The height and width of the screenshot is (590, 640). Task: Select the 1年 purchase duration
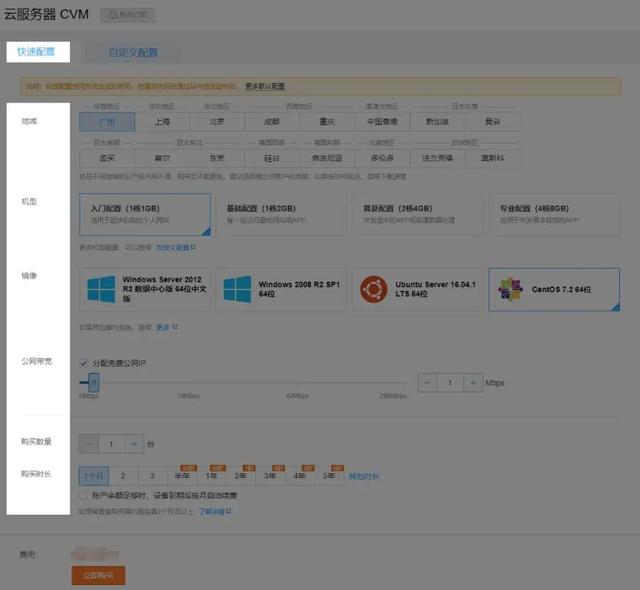[x=211, y=476]
